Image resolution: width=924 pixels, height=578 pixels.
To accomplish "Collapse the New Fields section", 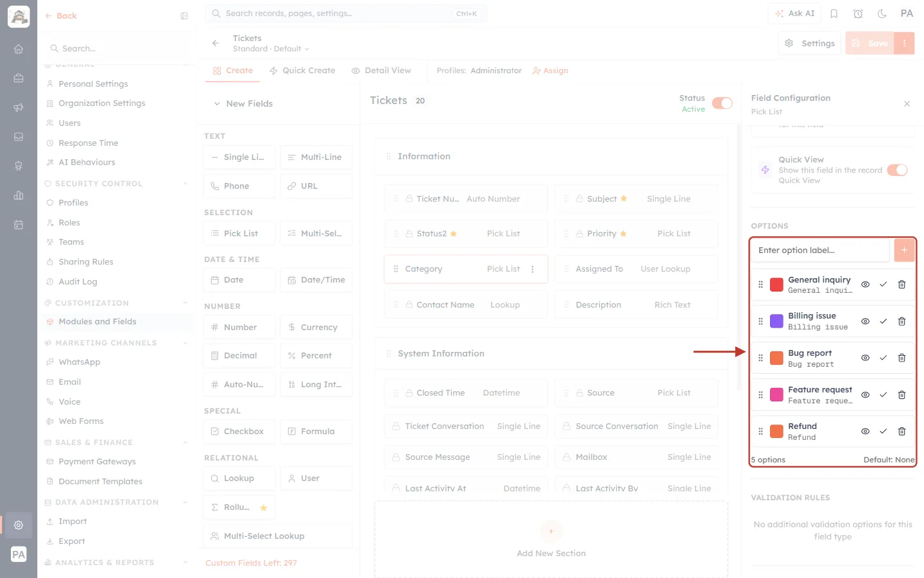I will (243, 103).
